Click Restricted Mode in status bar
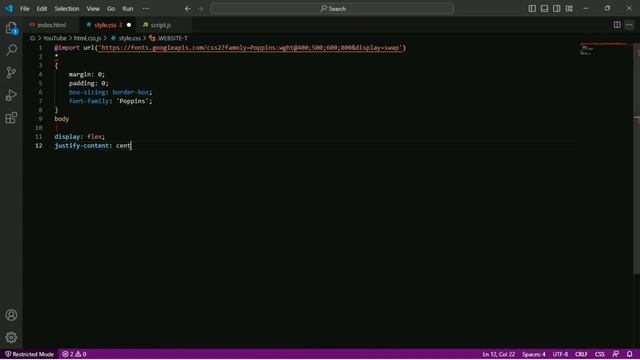Viewport: 640px width, 360px height. click(x=29, y=354)
